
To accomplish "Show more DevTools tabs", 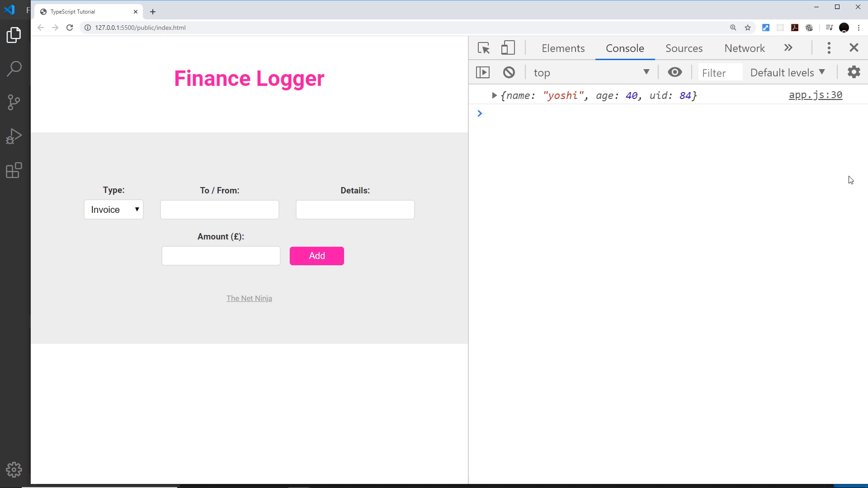I will pyautogui.click(x=788, y=48).
